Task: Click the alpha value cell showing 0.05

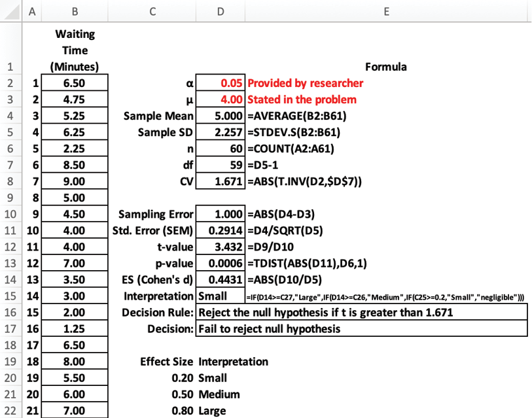Action: (221, 83)
